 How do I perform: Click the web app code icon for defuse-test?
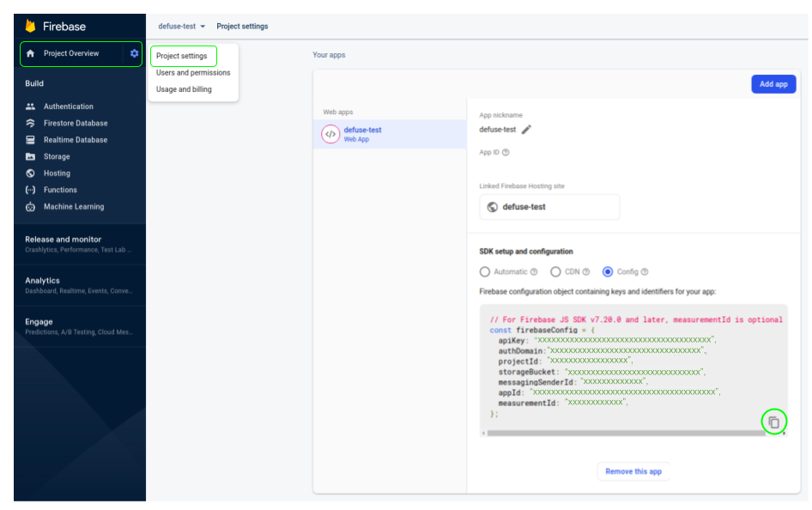point(330,134)
